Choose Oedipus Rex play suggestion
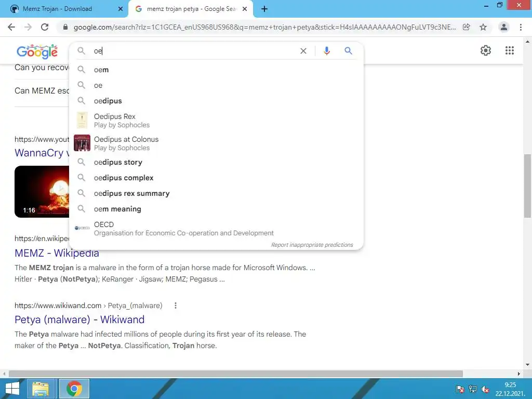 point(216,121)
